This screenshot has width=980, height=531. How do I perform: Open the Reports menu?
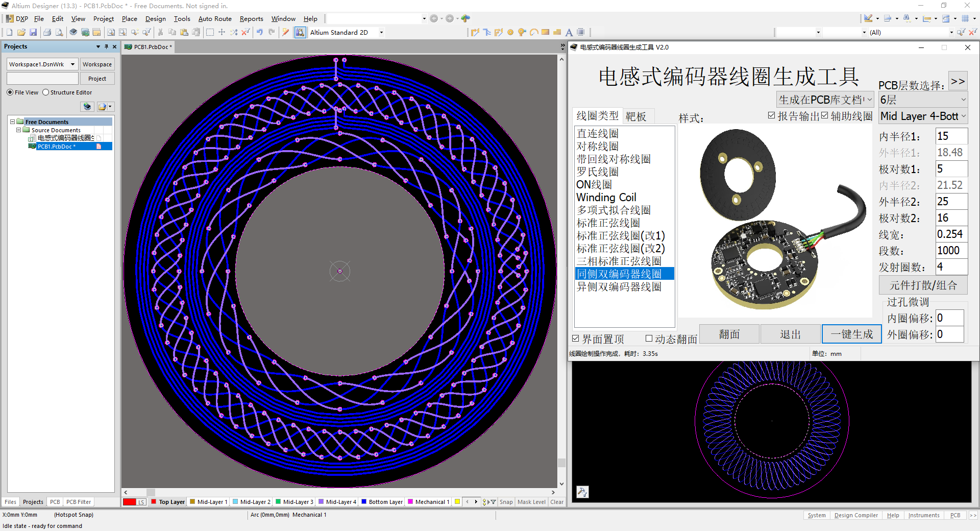point(252,19)
